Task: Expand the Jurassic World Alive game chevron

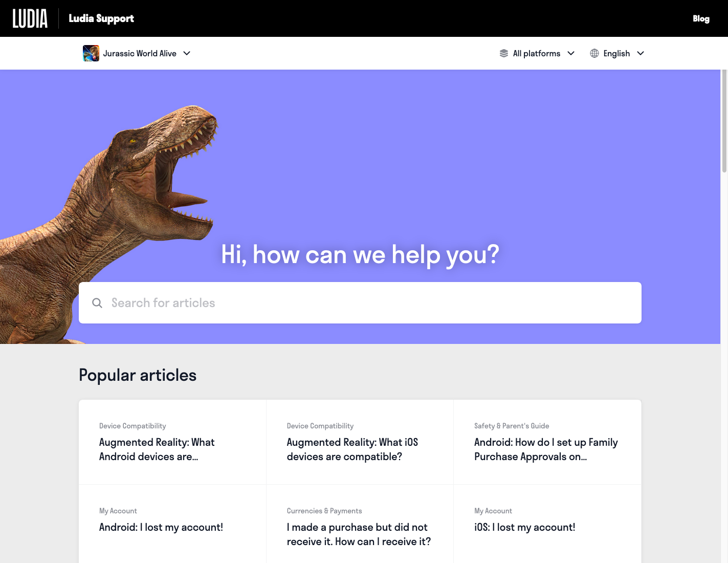Action: (x=187, y=53)
